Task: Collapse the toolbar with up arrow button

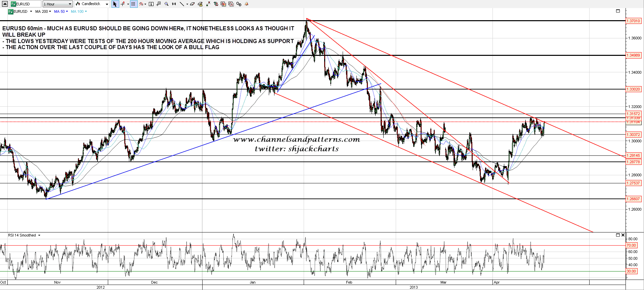Action: click(5, 4)
